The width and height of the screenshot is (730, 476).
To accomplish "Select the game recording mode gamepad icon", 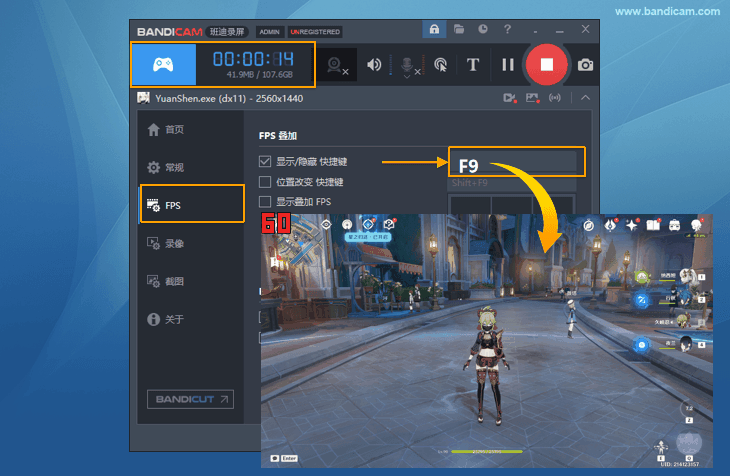I will click(x=163, y=64).
